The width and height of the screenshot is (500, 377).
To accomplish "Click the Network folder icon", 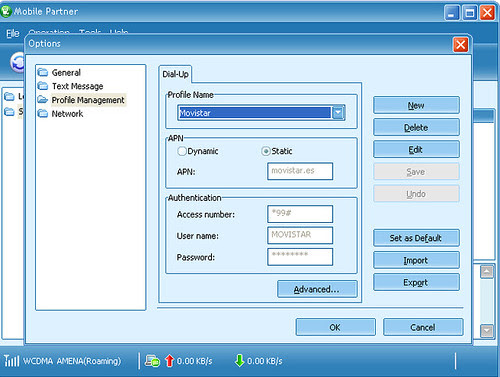I will tap(43, 113).
